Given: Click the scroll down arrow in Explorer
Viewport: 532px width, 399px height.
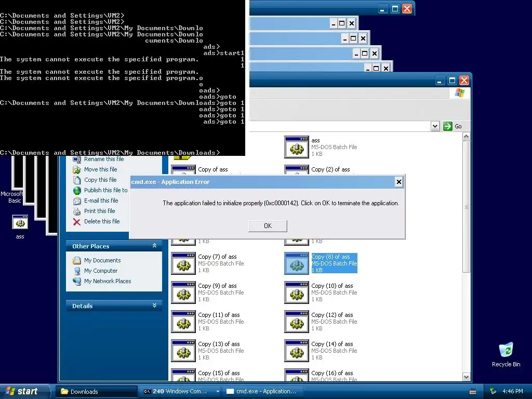Looking at the screenshot, I should (x=466, y=377).
